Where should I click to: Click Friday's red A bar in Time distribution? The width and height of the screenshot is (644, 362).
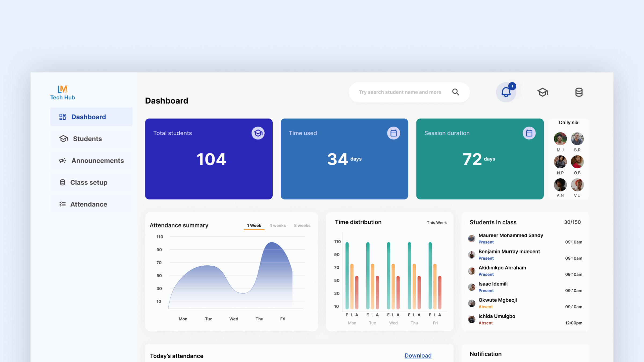click(440, 293)
